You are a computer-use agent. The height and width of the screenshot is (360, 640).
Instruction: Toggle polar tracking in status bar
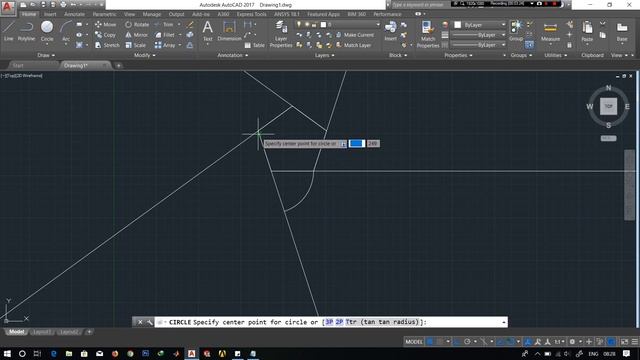point(467,342)
